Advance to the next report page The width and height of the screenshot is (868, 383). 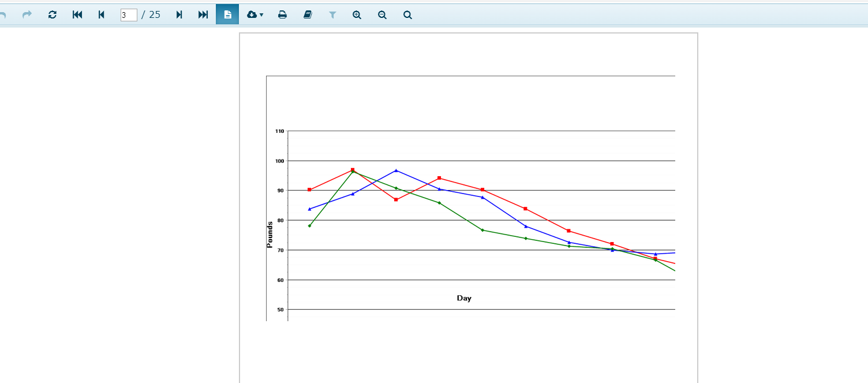[x=179, y=14]
